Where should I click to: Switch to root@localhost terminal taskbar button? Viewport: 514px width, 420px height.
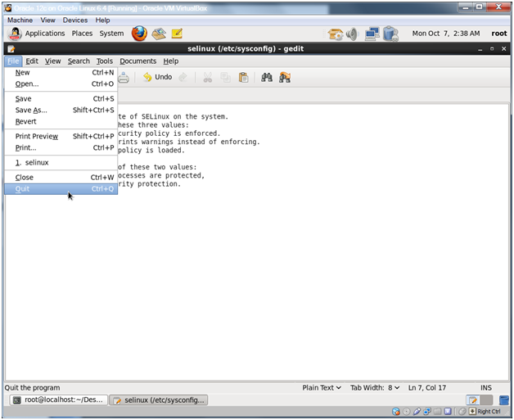(x=56, y=400)
